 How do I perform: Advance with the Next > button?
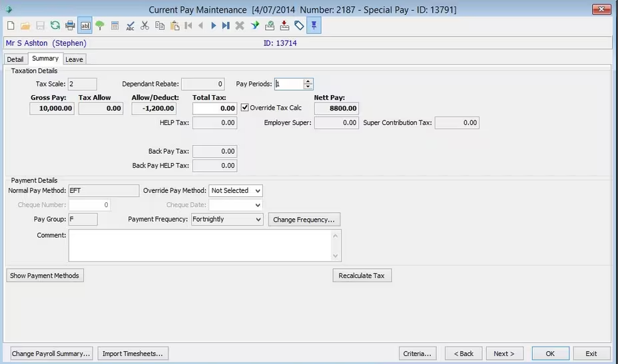504,353
